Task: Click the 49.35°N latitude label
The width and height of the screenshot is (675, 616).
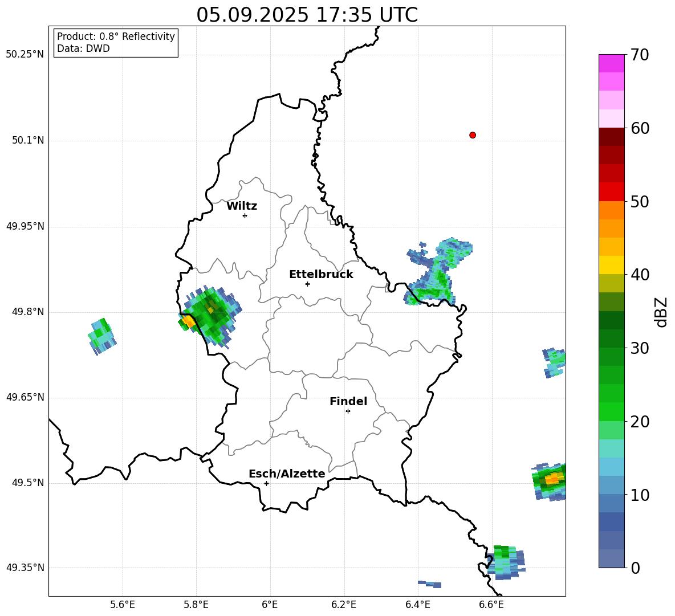Action: pyautogui.click(x=25, y=568)
